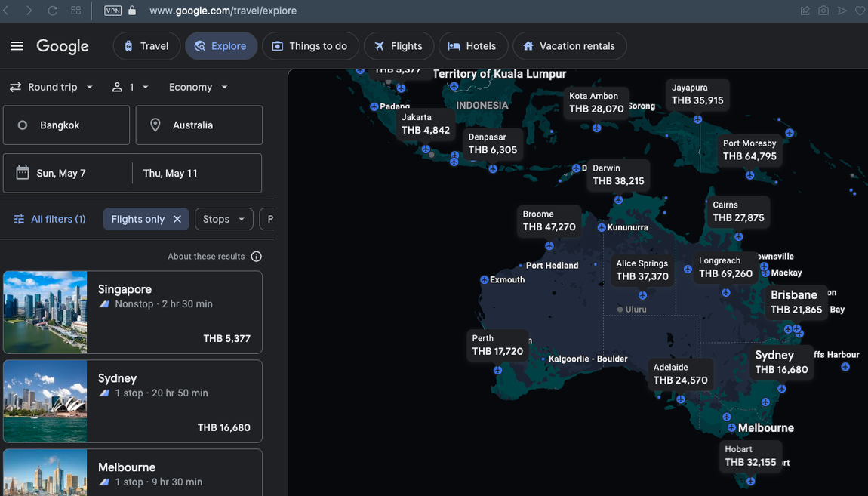Expand the Economy class dropdown
Image resolution: width=868 pixels, height=496 pixels.
tap(198, 87)
